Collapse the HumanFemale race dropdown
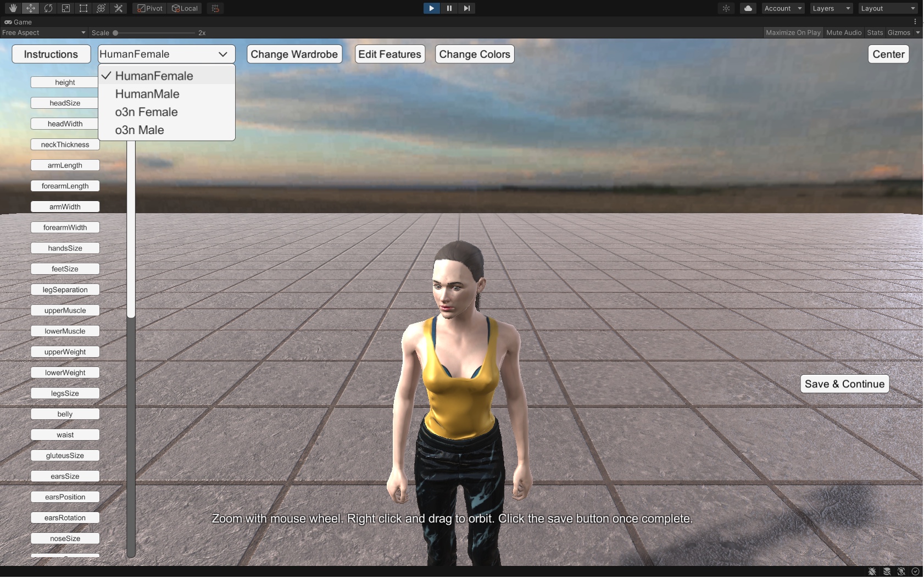The height and width of the screenshot is (578, 924). click(x=166, y=54)
